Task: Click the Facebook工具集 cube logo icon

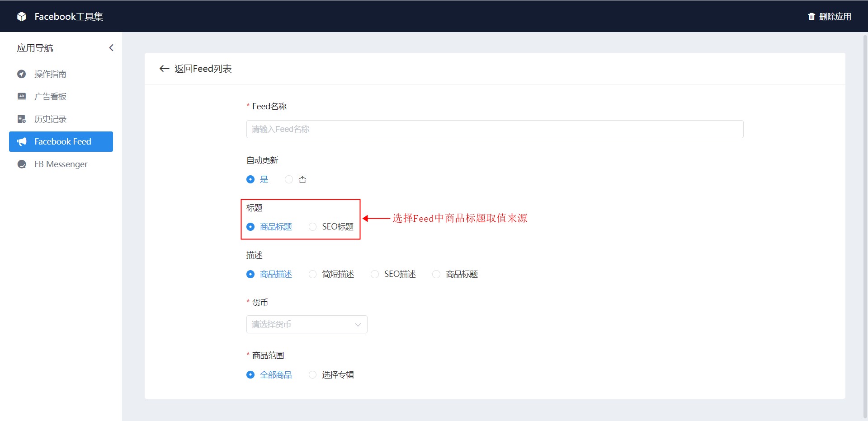Action: pos(22,17)
